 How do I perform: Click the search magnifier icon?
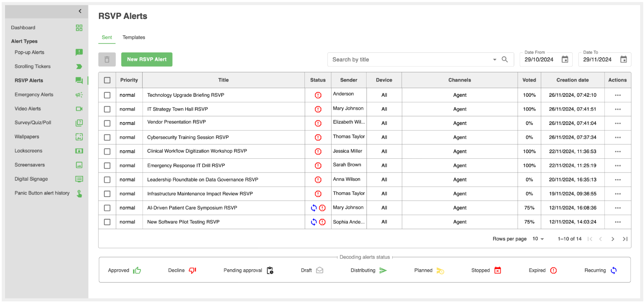pyautogui.click(x=505, y=59)
